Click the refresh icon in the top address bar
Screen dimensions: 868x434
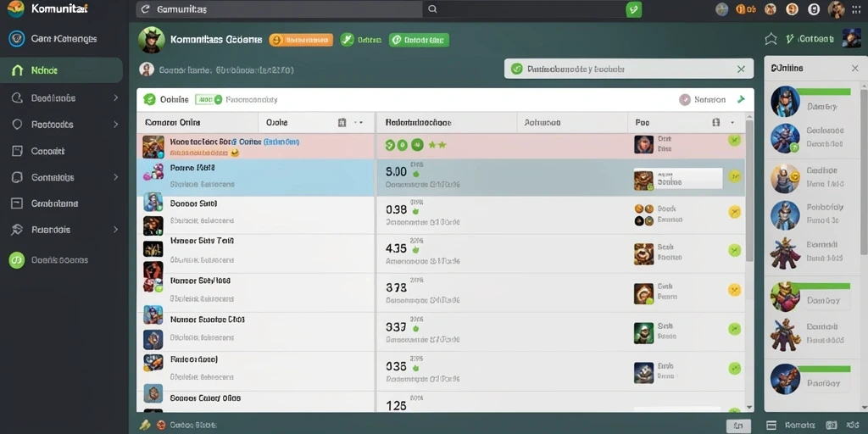(146, 8)
